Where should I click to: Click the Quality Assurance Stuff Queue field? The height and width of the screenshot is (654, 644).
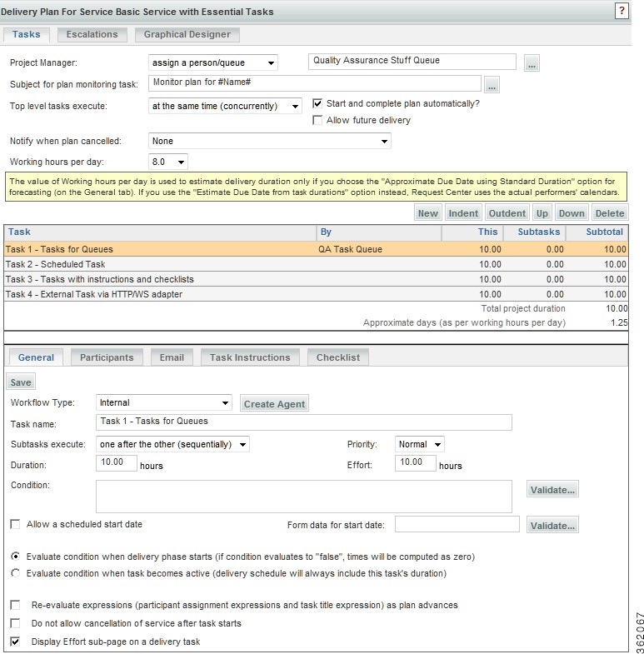click(412, 62)
